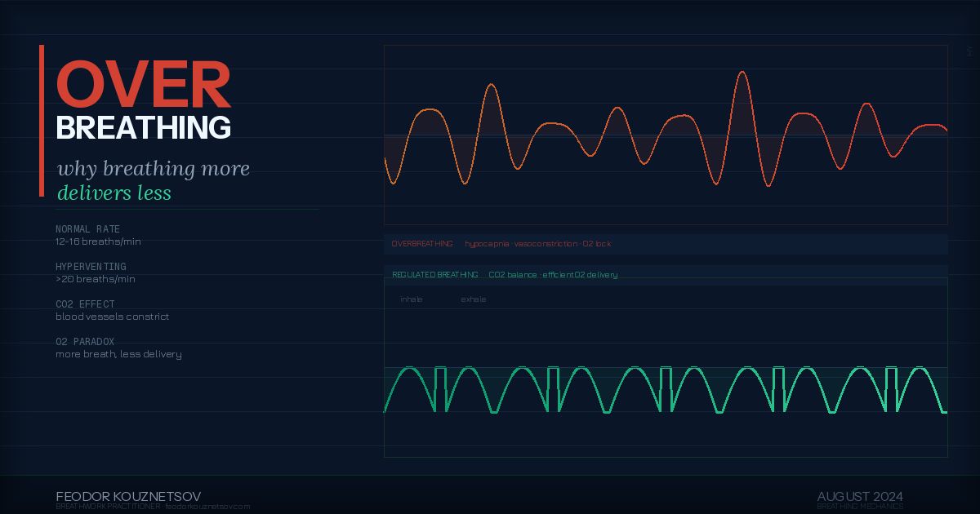Screen dimensions: 980x514
Task: Click the white BREATHING title text
Action: [x=143, y=128]
